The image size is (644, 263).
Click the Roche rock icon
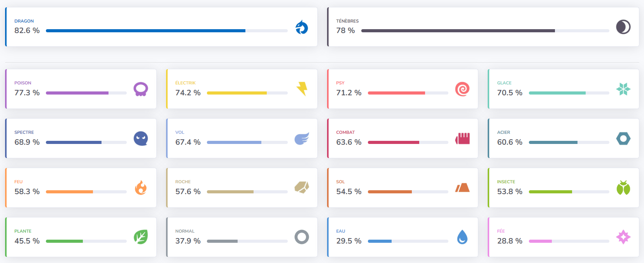(x=302, y=188)
